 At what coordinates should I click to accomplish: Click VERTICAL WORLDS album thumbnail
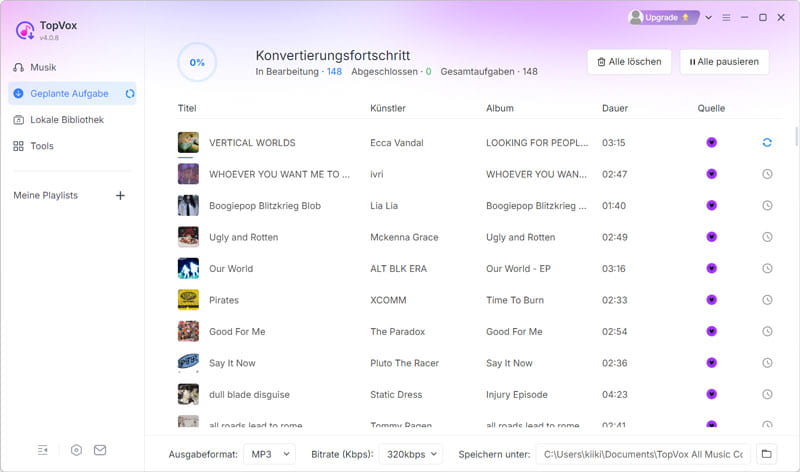click(188, 142)
